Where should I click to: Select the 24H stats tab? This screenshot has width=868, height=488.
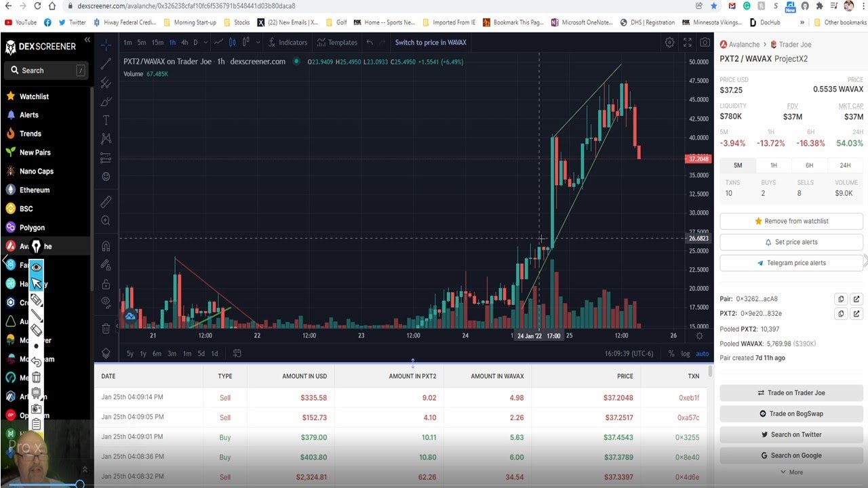(x=845, y=165)
